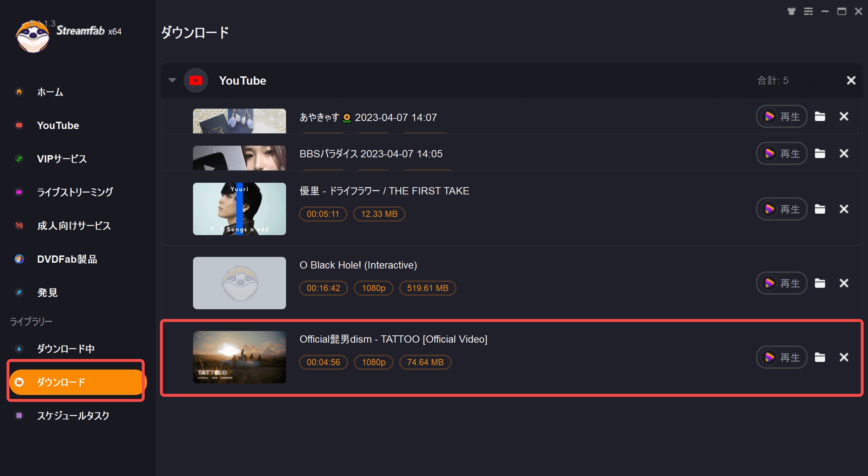Delete the O Black Hole! entry
The height and width of the screenshot is (476, 868).
844,283
